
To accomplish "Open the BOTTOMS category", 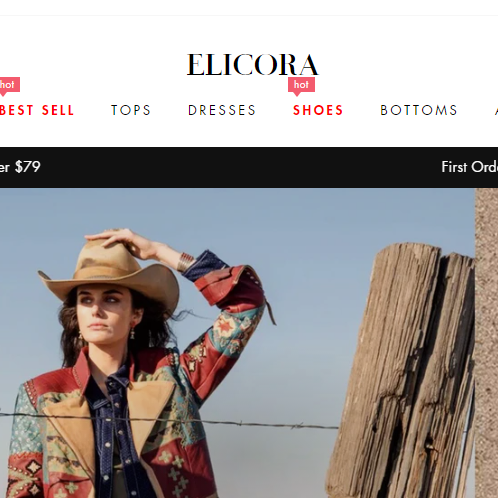I will [x=419, y=110].
